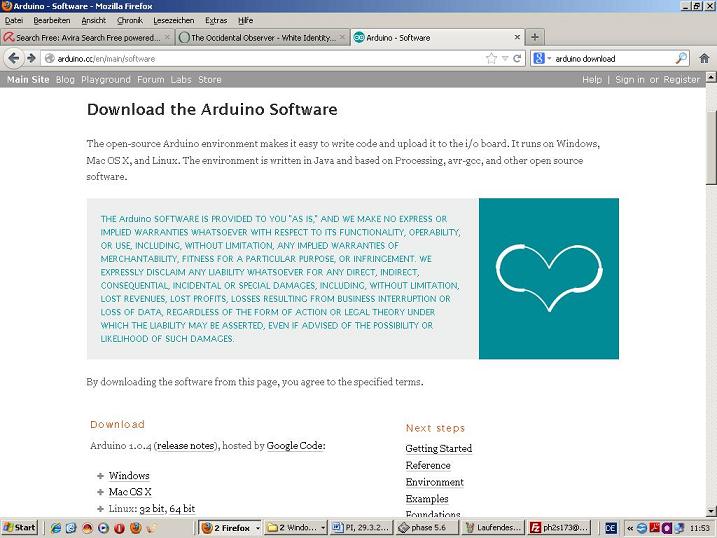Go to the Arduino Blog link
The width and height of the screenshot is (717, 538).
tap(65, 80)
